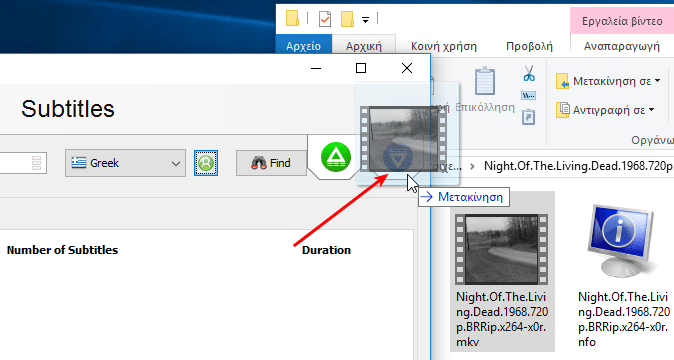Minimize the Subtitles application window

[x=316, y=68]
